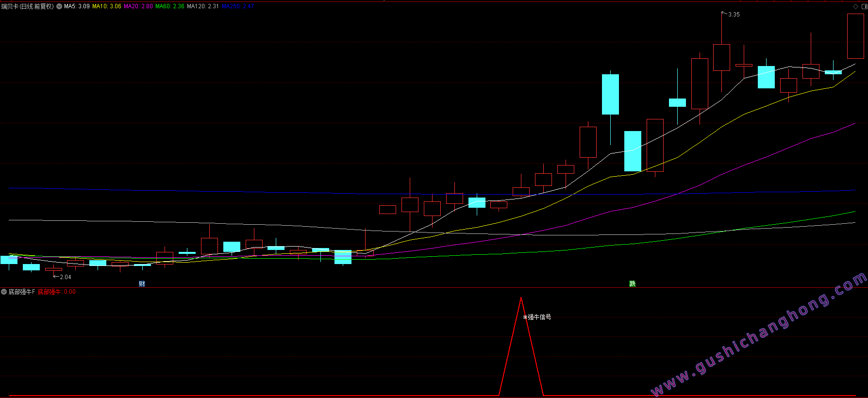Open the 跌 marker icon below chart
Screen dimensions: 868x398
point(632,283)
